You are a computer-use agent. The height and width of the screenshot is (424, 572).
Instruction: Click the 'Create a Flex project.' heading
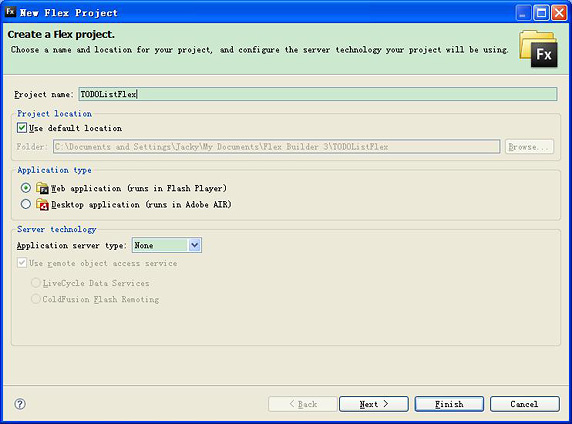coord(61,34)
